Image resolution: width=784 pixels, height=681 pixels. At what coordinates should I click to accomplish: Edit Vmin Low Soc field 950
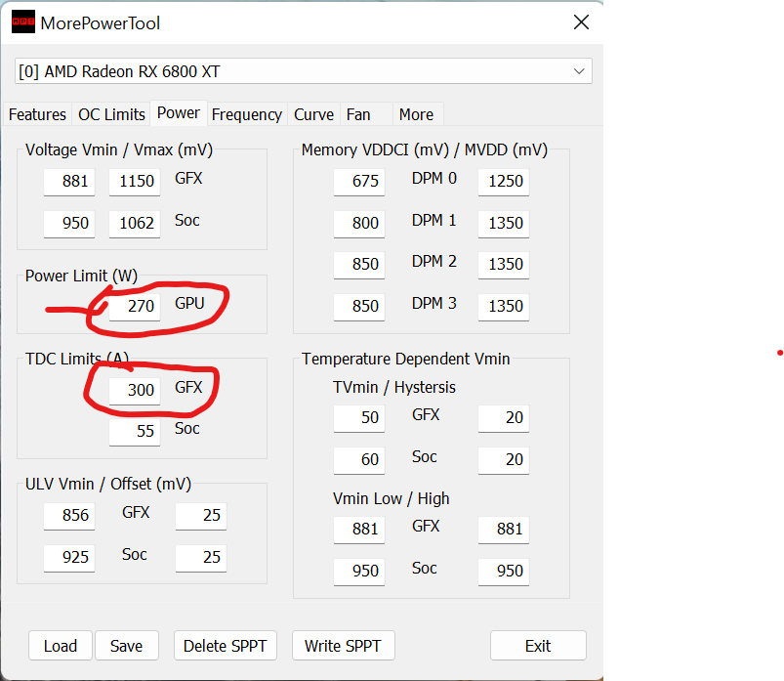coord(359,572)
